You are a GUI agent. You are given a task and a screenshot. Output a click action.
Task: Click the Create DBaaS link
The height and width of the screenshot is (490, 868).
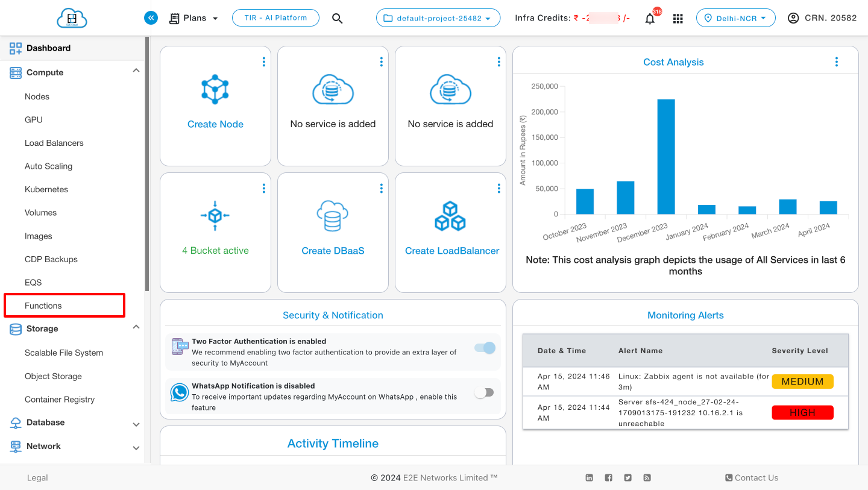(x=333, y=251)
